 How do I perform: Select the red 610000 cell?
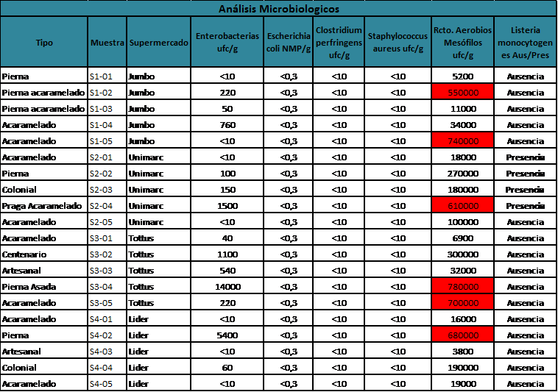pyautogui.click(x=462, y=205)
